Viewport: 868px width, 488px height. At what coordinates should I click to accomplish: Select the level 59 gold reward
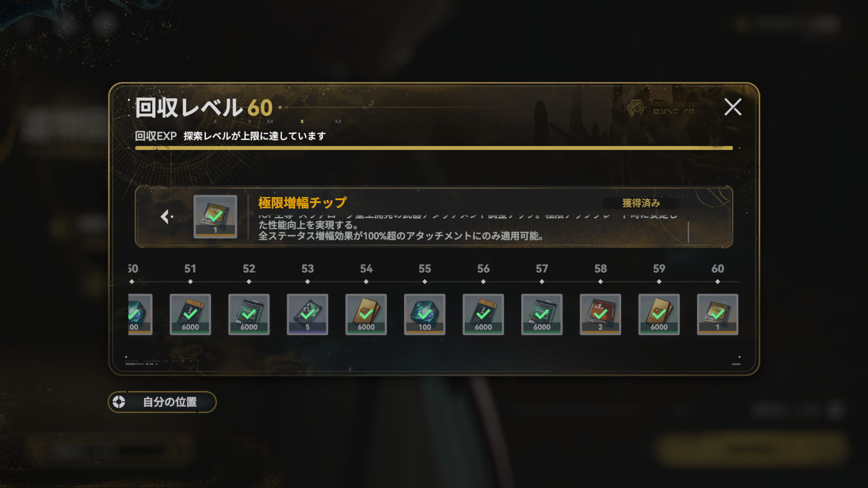coord(659,314)
